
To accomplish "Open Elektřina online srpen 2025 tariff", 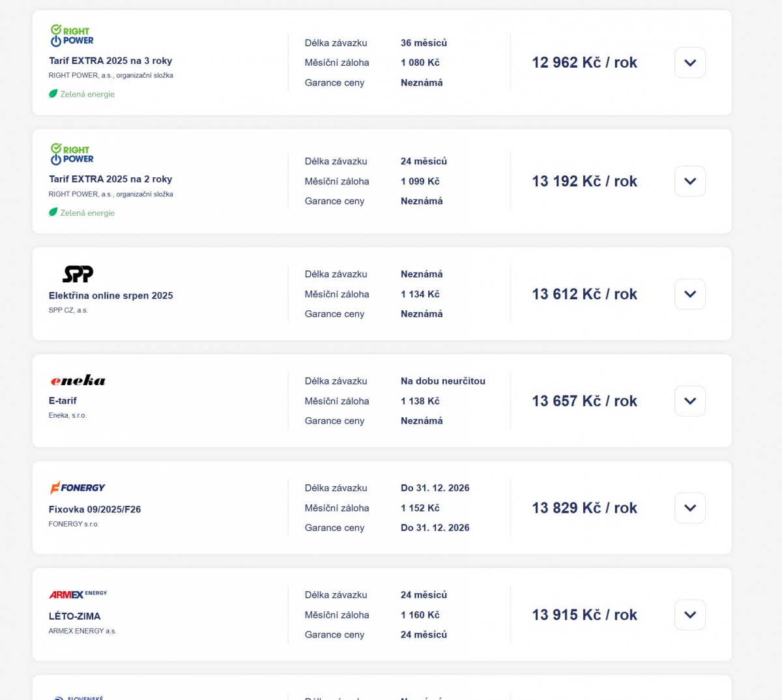I will [x=111, y=296].
